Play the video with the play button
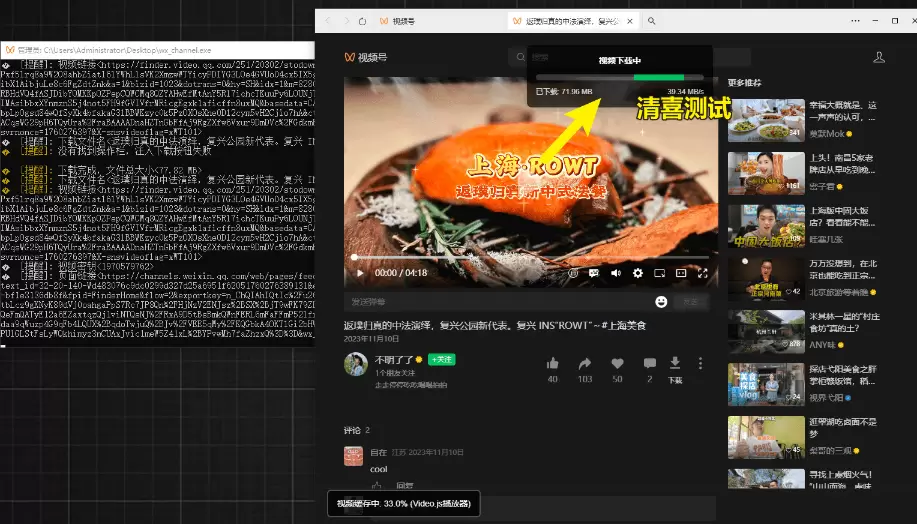Image resolution: width=917 pixels, height=524 pixels. [x=360, y=273]
